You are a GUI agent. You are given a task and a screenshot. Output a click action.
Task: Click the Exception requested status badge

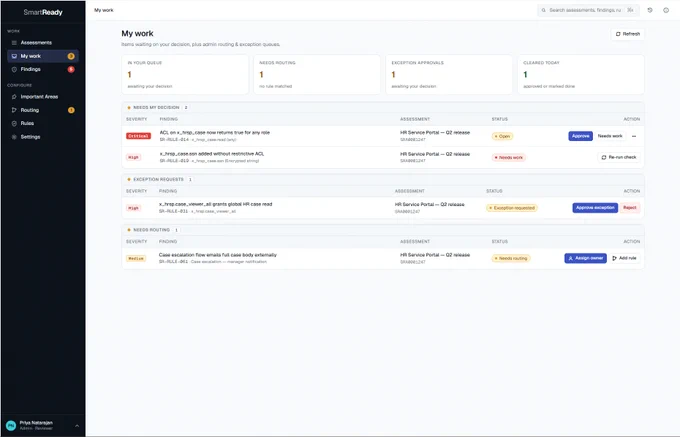512,208
